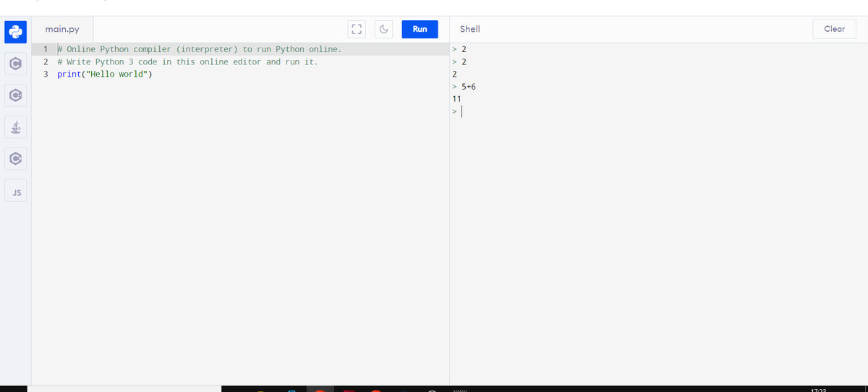Click line number 3 in gutter
This screenshot has height=392, width=868.
pos(46,74)
